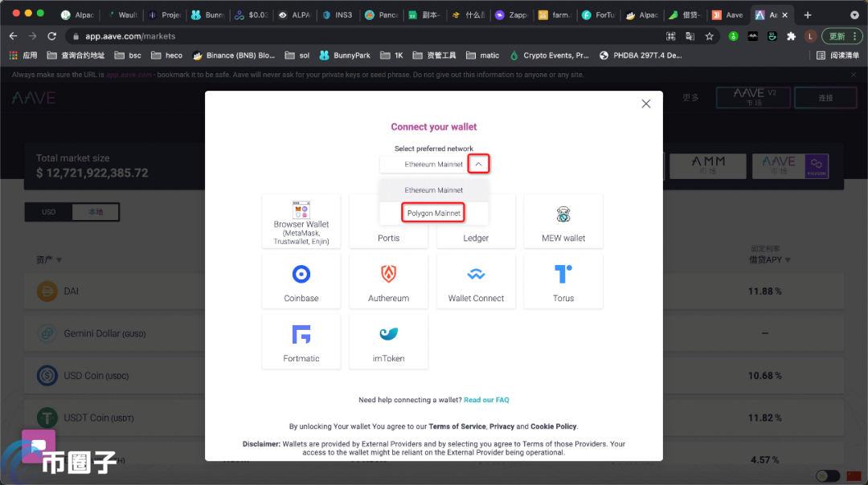Open the matic bookmarks folder
868x485 pixels.
(x=483, y=55)
